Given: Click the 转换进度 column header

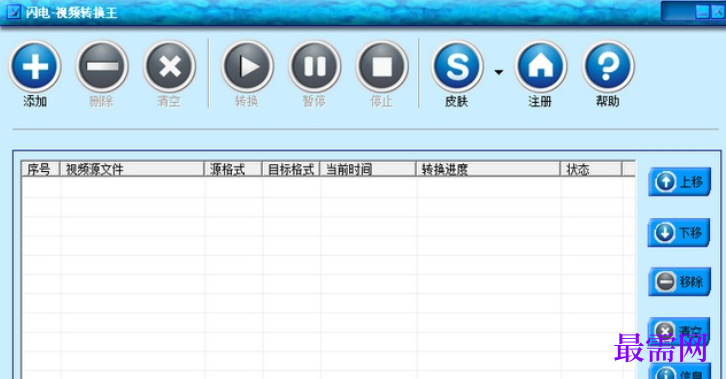Looking at the screenshot, I should (488, 169).
